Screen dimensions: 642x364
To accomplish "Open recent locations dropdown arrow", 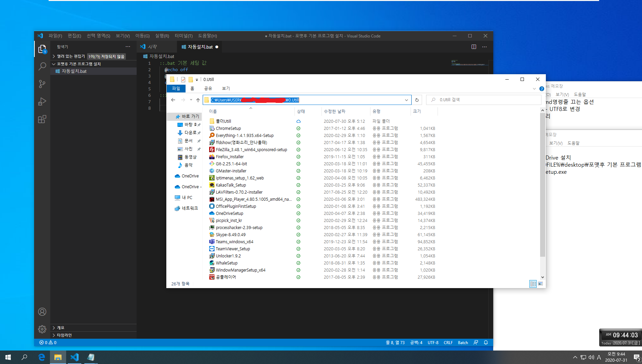I will click(191, 100).
